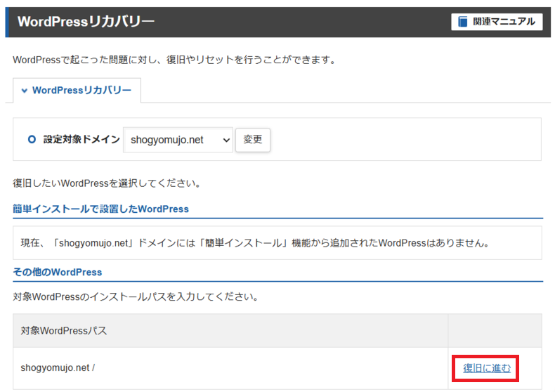This screenshot has width=555, height=392.
Task: Click the 対象WordPressパス column header
Action: pyautogui.click(x=230, y=330)
